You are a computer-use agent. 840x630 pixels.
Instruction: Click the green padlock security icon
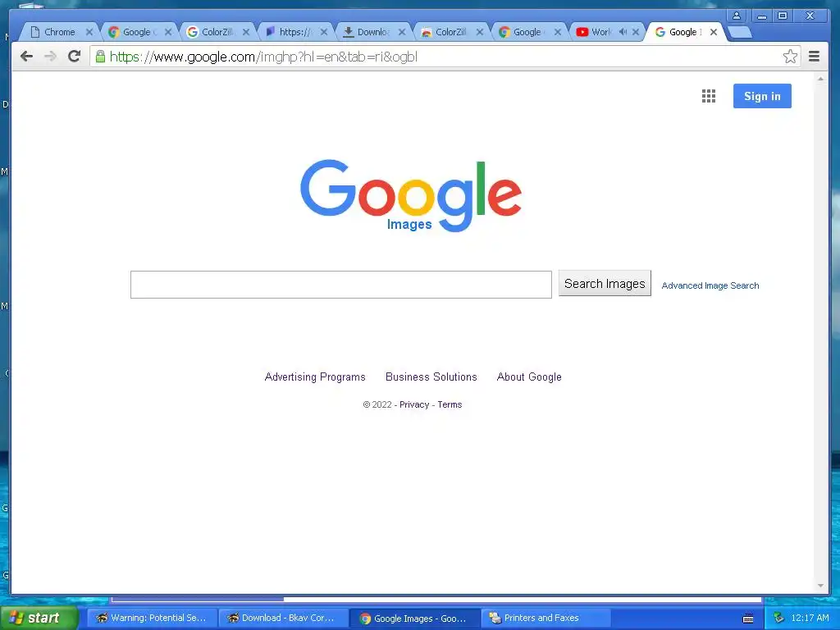tap(100, 57)
